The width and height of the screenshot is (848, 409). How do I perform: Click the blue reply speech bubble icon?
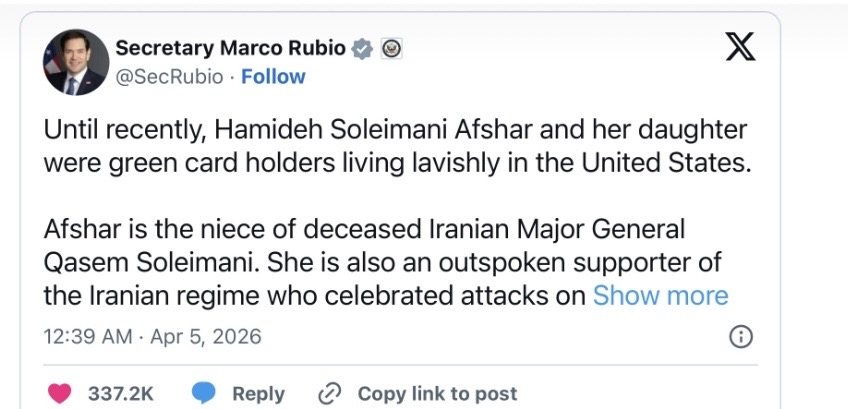tap(204, 393)
